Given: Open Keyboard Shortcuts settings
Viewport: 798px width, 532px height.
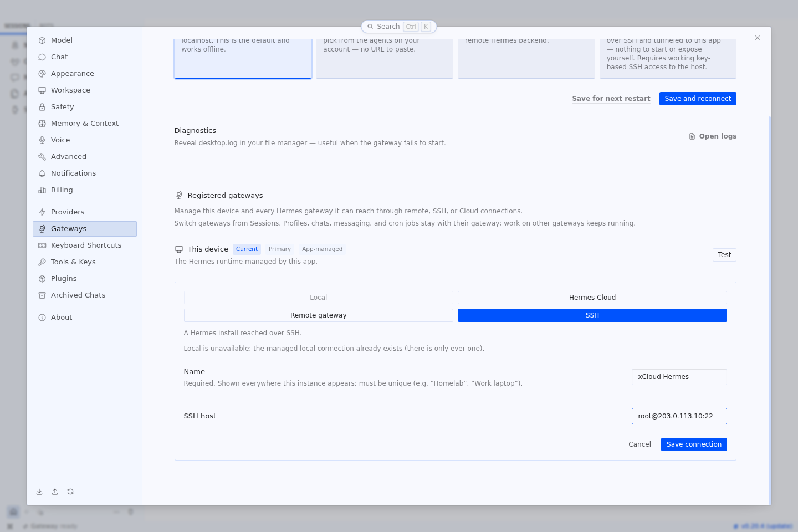Looking at the screenshot, I should tap(85, 245).
